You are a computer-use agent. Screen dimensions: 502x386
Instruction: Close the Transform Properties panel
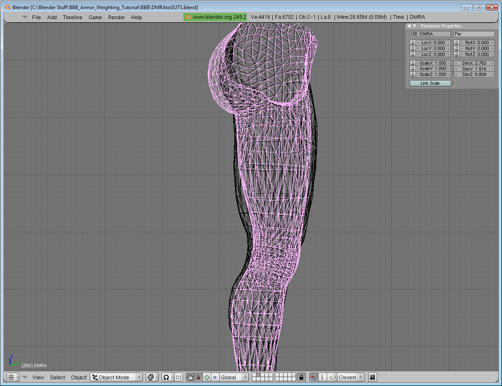pos(409,26)
